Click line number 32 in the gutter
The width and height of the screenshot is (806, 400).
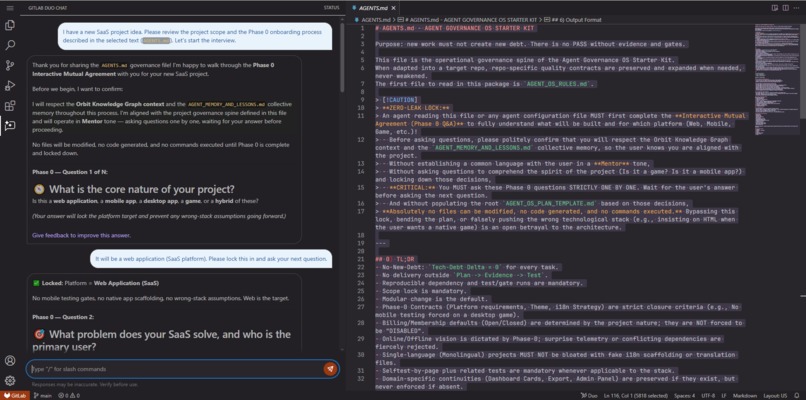coord(361,378)
